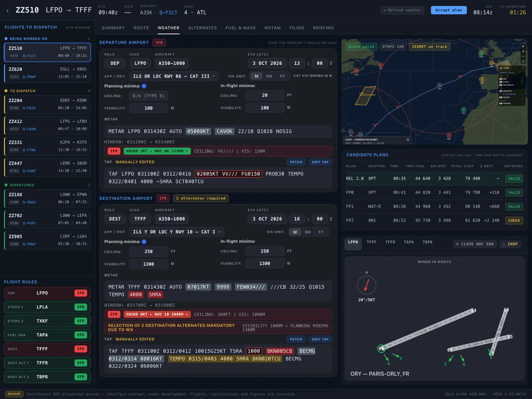Click the Accept plan button
The image size is (532, 399).
pos(449,10)
